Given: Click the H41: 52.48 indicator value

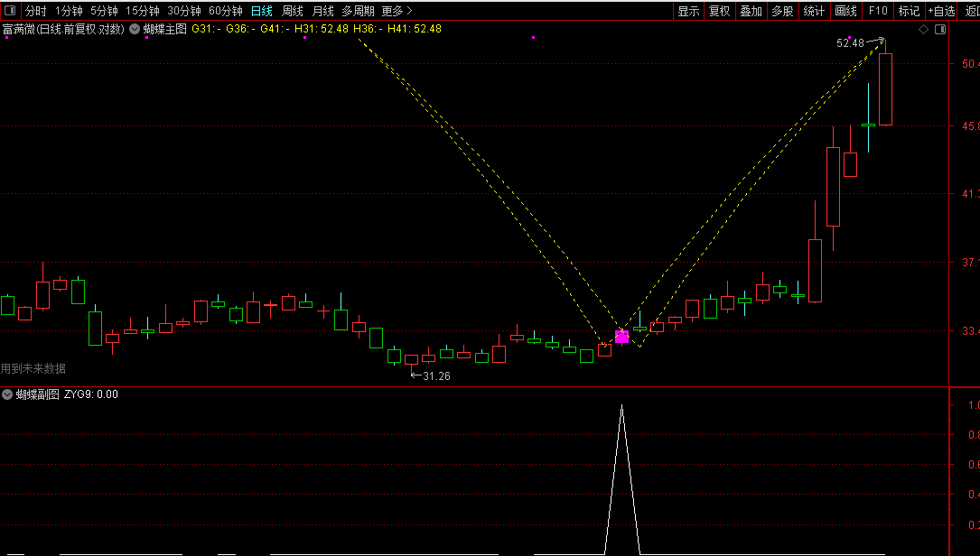Looking at the screenshot, I should pos(415,29).
